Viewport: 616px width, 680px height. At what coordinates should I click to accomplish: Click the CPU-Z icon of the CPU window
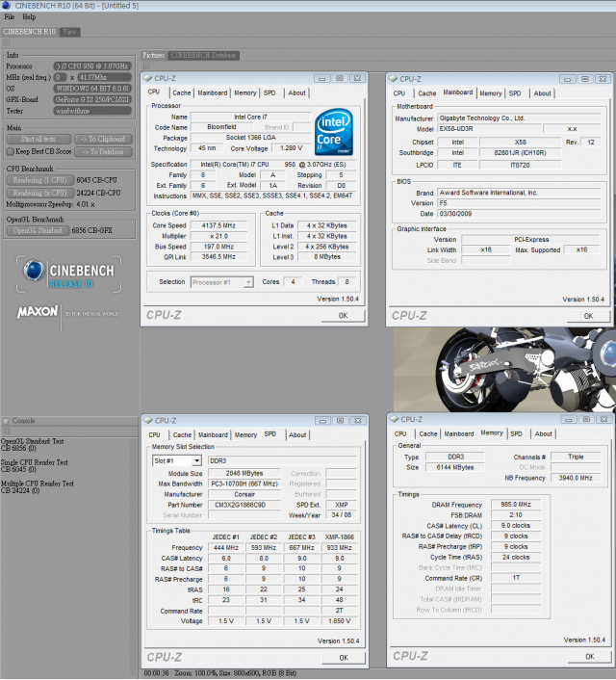[x=147, y=78]
